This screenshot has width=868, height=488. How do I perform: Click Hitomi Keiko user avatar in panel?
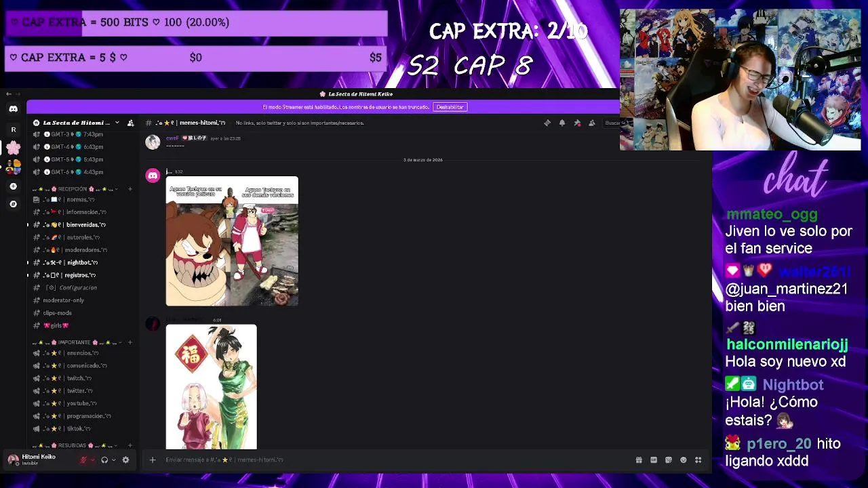pyautogui.click(x=13, y=460)
